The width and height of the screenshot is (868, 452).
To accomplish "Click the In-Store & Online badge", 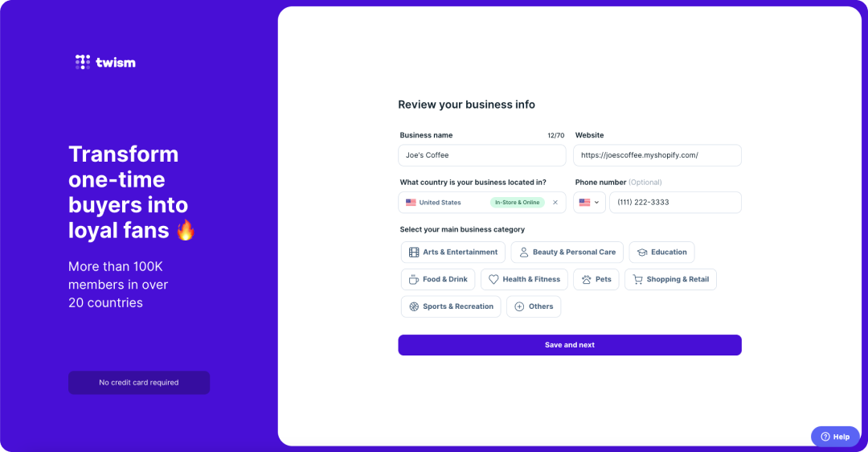I will 517,202.
